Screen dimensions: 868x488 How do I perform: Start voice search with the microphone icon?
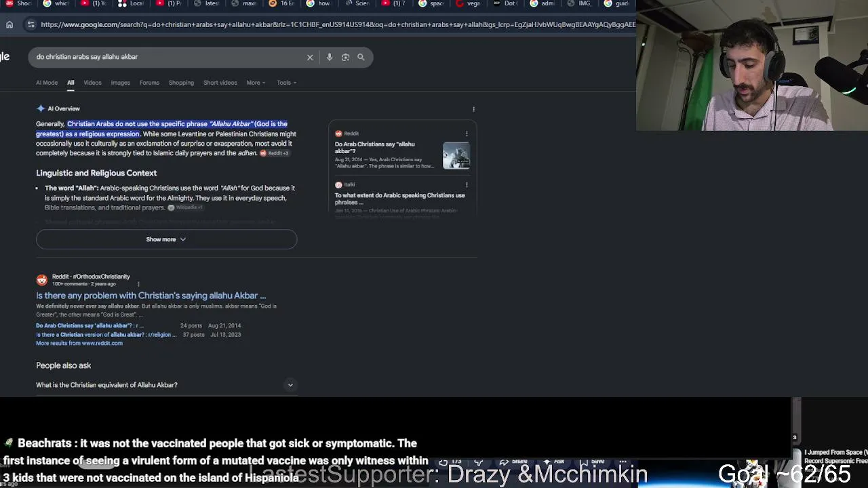click(x=330, y=57)
